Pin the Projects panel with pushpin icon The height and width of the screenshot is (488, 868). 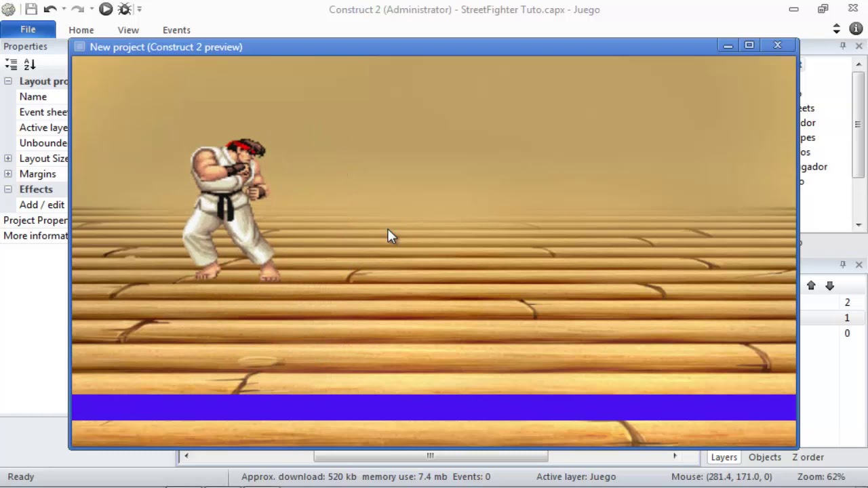tap(843, 46)
